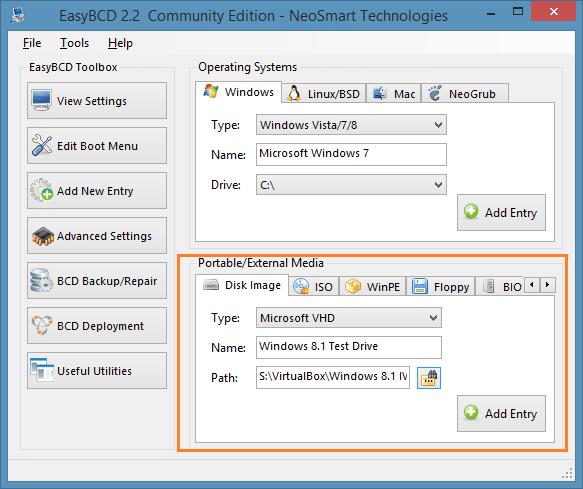Open the Tools menu

(74, 43)
